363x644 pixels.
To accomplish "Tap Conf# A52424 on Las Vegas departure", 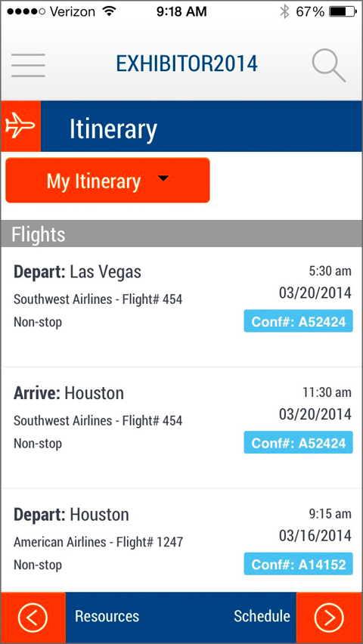I will [x=299, y=321].
